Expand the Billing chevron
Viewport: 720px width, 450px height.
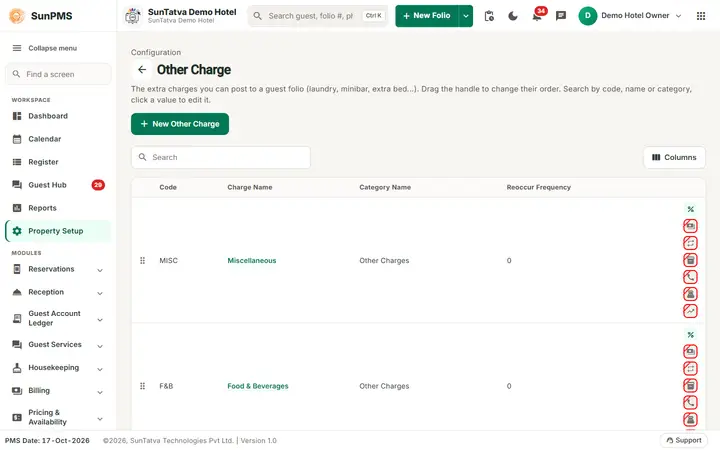click(100, 392)
